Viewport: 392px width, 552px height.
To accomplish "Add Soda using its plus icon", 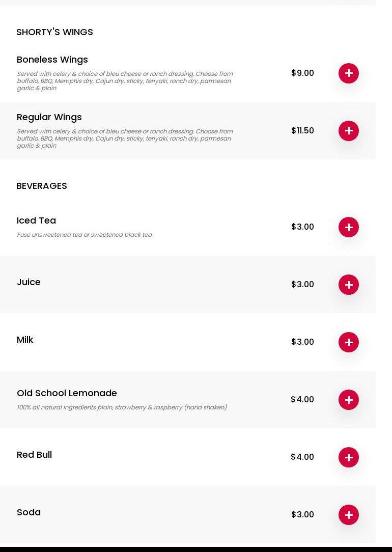I will tap(349, 515).
